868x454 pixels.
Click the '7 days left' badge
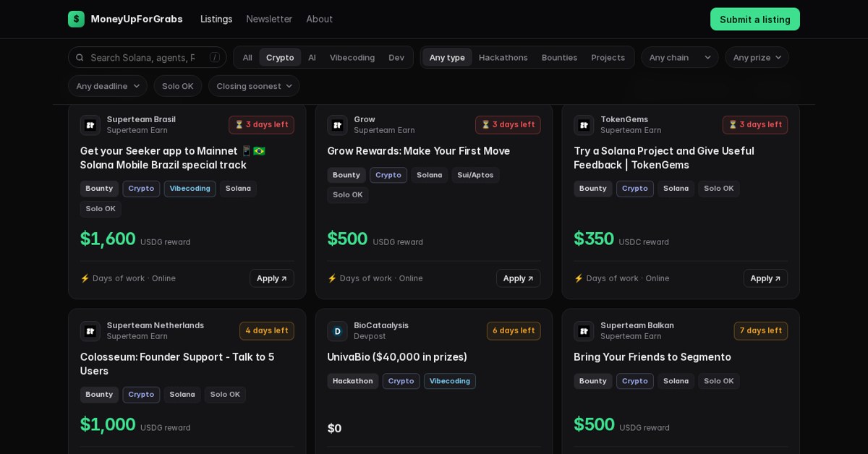tap(761, 331)
